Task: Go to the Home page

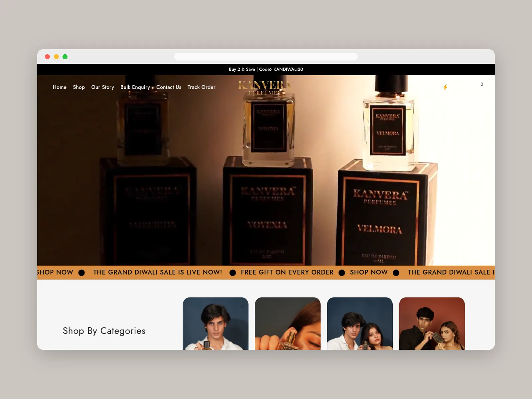Action: pyautogui.click(x=60, y=87)
